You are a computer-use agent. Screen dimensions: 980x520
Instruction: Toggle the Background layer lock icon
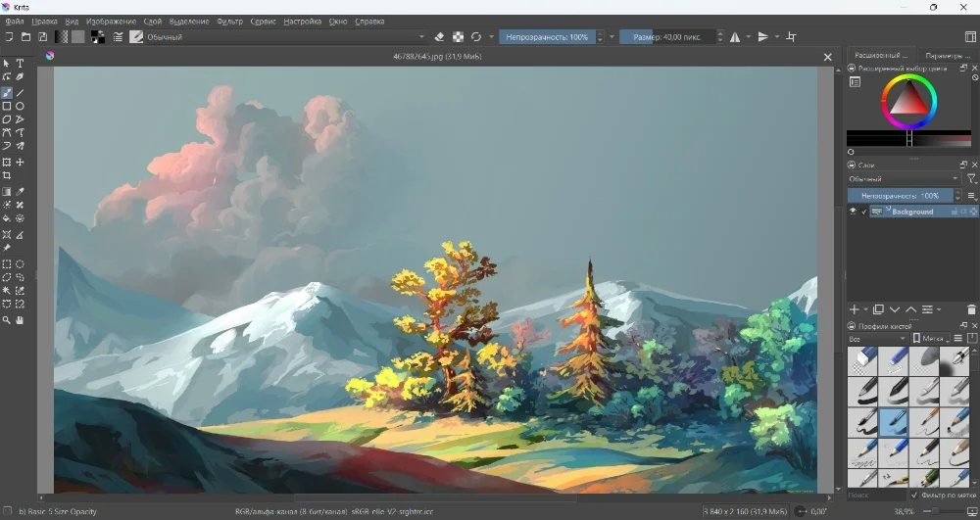(954, 212)
